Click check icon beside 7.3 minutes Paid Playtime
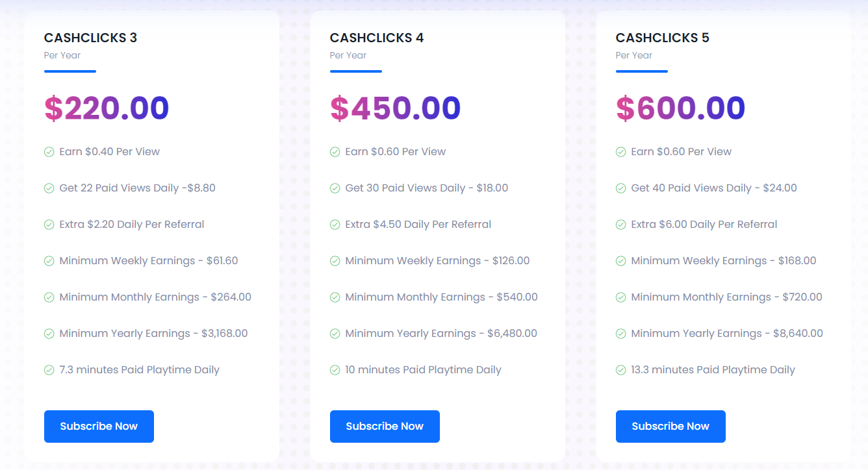This screenshot has width=868, height=470. pos(49,370)
